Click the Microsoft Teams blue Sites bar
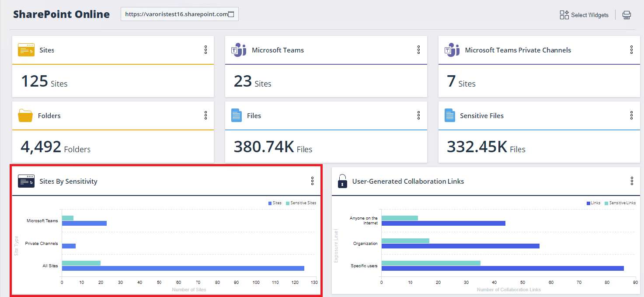This screenshot has width=644, height=297. coord(84,223)
